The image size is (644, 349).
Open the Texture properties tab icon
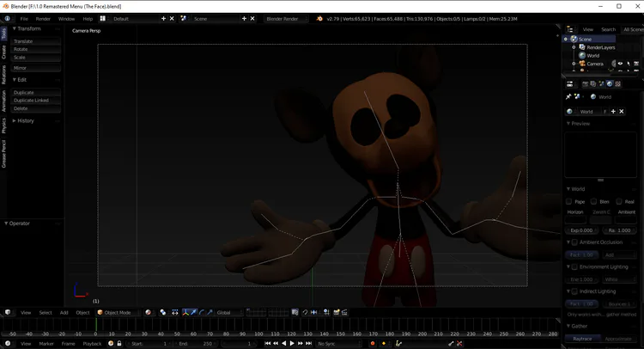tap(617, 84)
